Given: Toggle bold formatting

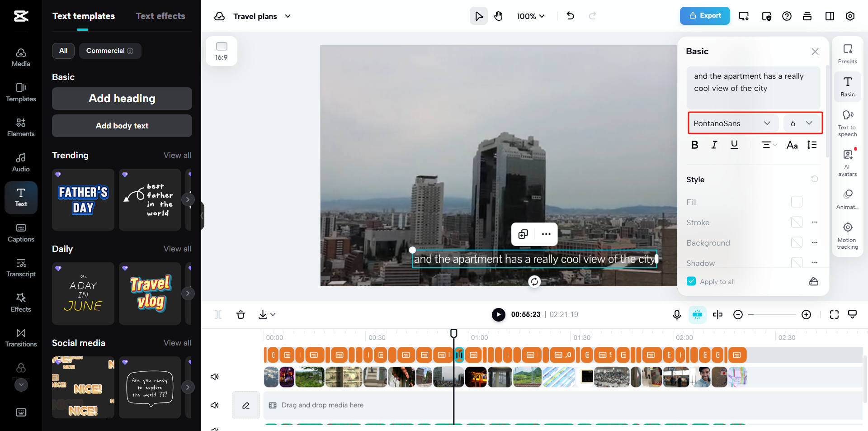Looking at the screenshot, I should click(x=695, y=145).
